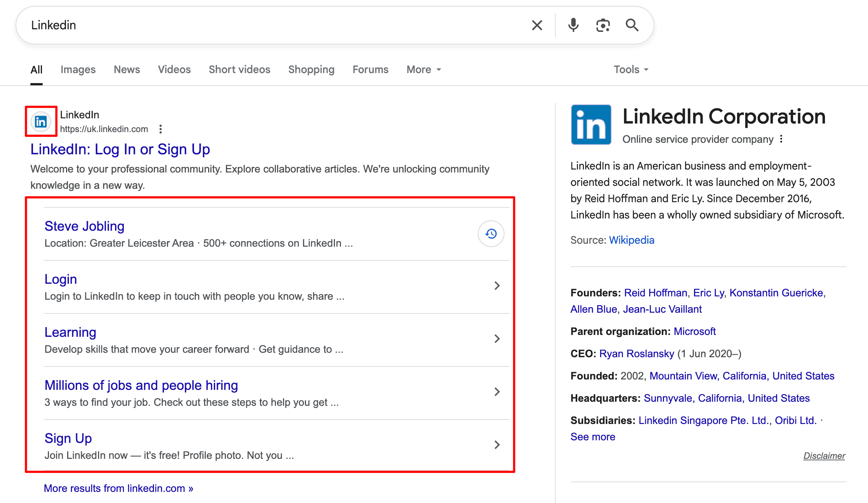Click the LinkedIn Corporation heading
Viewport: 868px width, 503px height.
click(x=724, y=116)
